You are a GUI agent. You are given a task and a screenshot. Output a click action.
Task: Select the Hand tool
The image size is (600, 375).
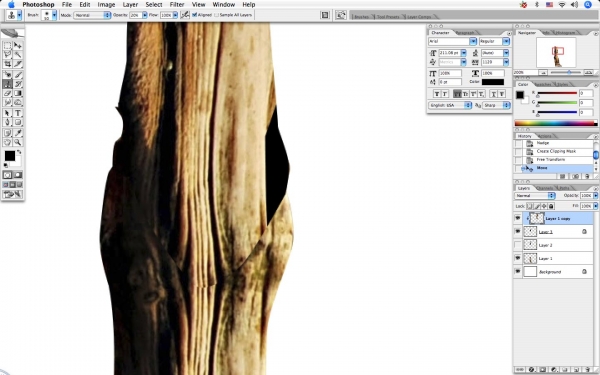click(x=7, y=142)
